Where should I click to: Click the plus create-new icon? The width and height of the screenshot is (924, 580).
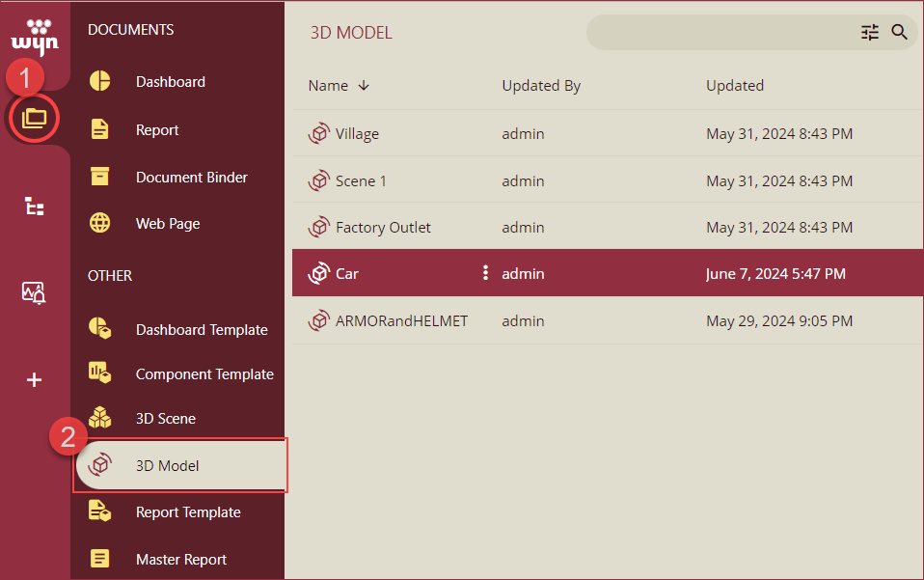[x=35, y=380]
